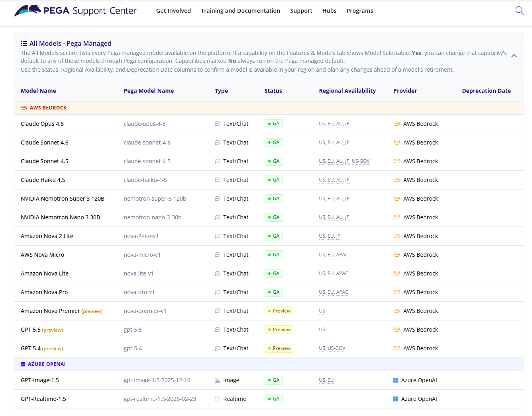Click the GA status badge for Claude Opus 4.8

point(274,124)
